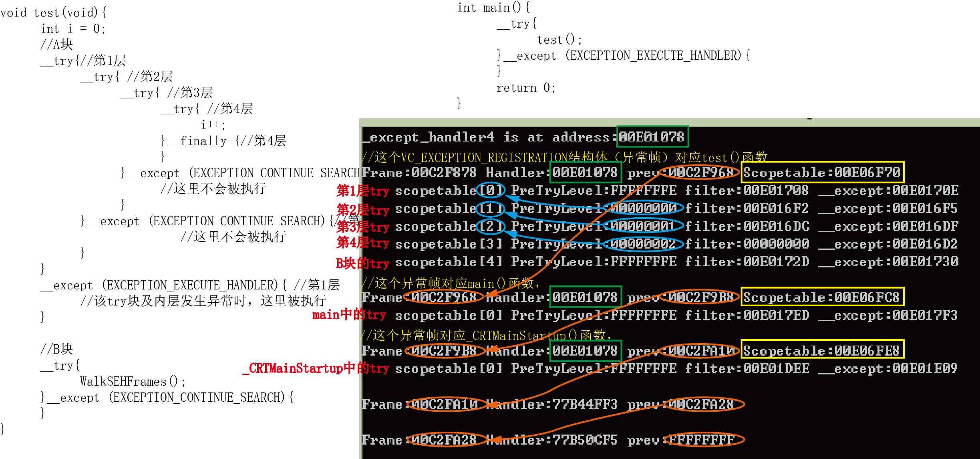The height and width of the screenshot is (459, 980).
Task: Click the 'B块的try' red label
Action: [x=362, y=263]
